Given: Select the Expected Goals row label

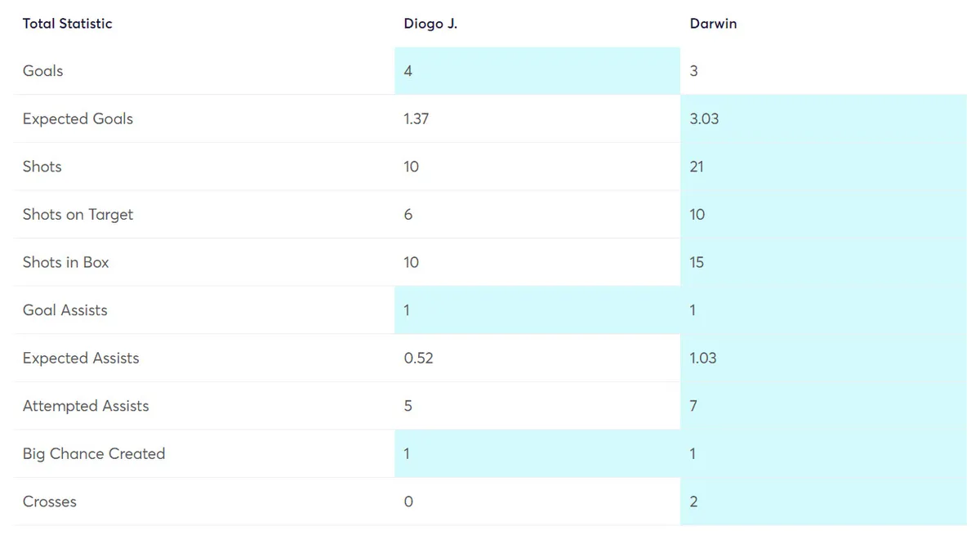Looking at the screenshot, I should [x=78, y=118].
